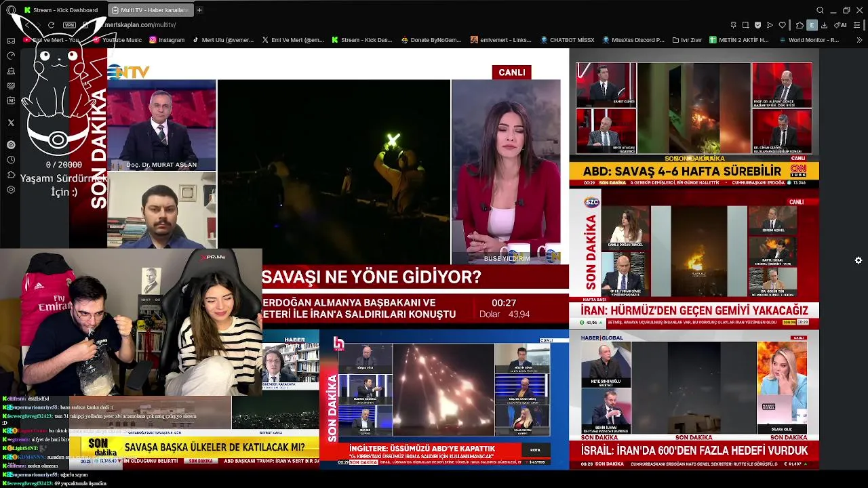Click the highlighted E extension button

(812, 25)
